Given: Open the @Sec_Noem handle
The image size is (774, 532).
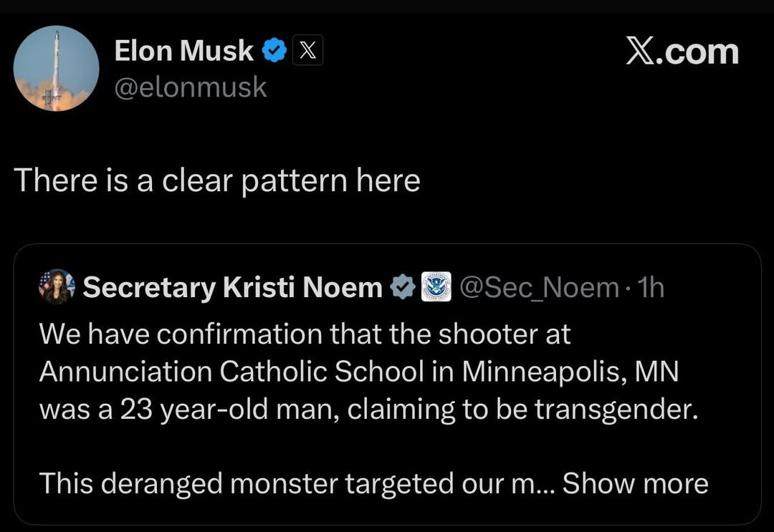Looking at the screenshot, I should coord(539,287).
